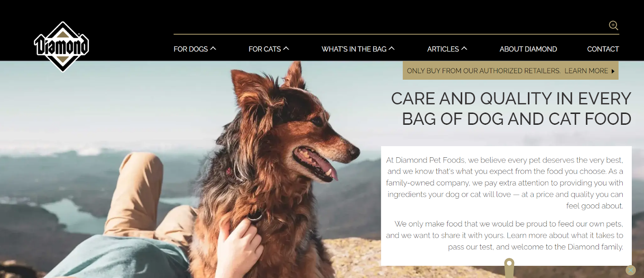Click the authorized retailers banner text
The image size is (644, 278).
click(x=483, y=71)
